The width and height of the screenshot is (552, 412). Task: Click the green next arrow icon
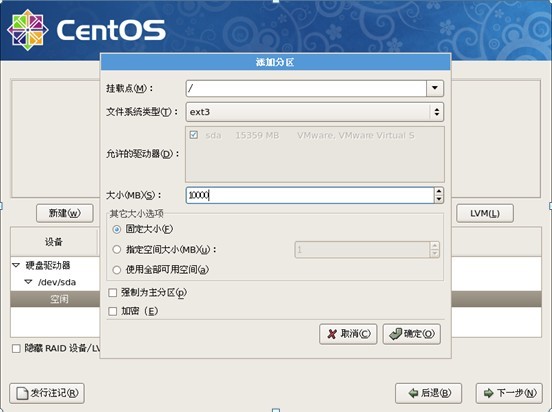pos(489,393)
